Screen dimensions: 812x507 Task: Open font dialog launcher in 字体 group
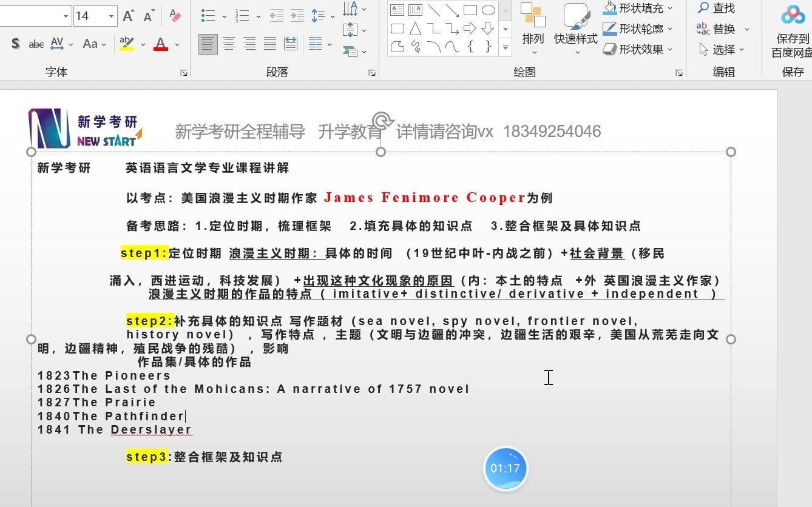(x=184, y=73)
